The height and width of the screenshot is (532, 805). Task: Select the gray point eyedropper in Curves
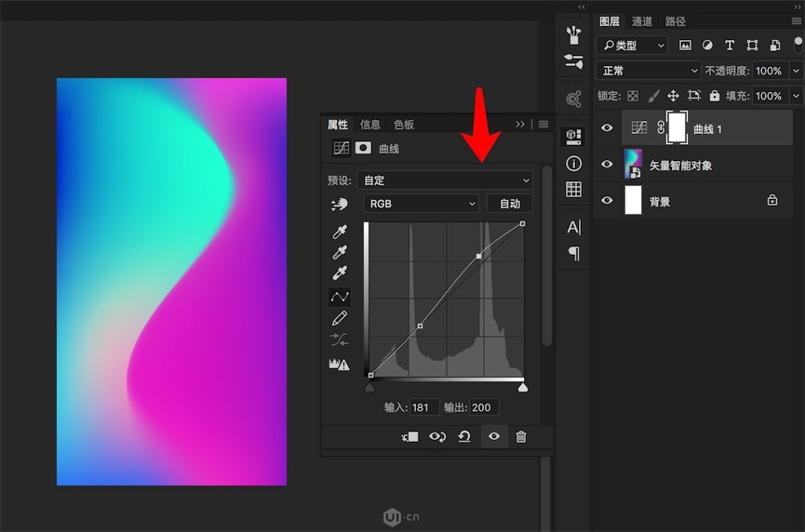340,252
